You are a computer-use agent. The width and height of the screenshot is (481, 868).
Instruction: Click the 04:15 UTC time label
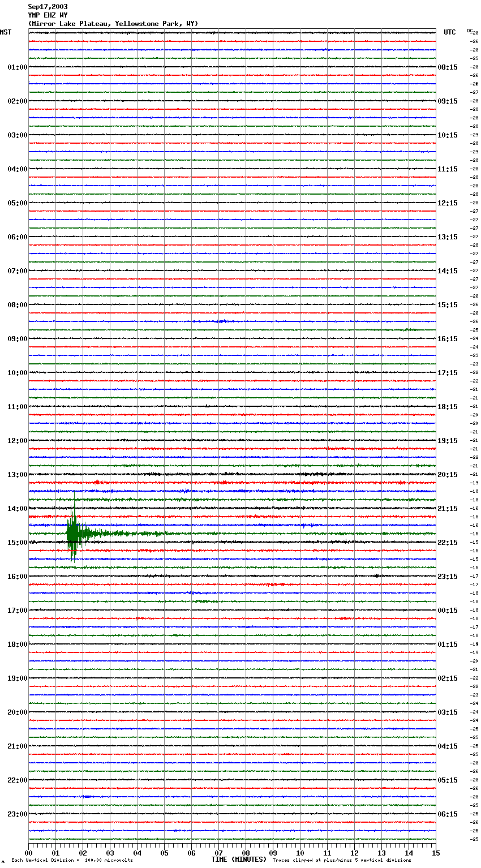[448, 746]
